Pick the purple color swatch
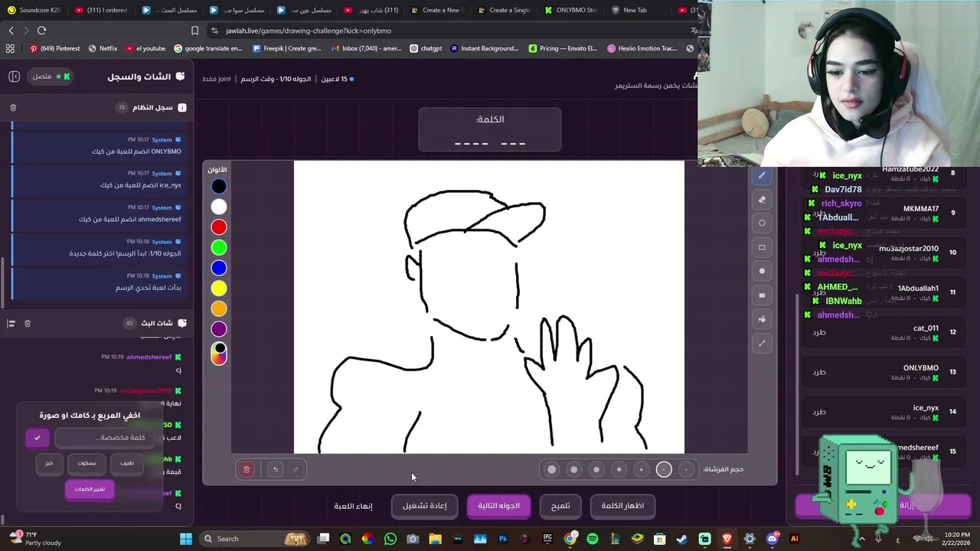The image size is (980, 551). (x=219, y=329)
